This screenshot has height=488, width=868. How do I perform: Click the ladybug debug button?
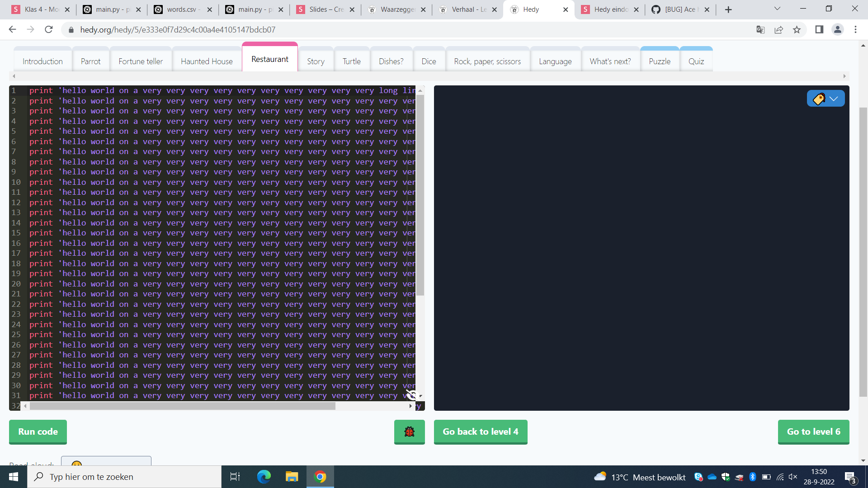coord(409,432)
